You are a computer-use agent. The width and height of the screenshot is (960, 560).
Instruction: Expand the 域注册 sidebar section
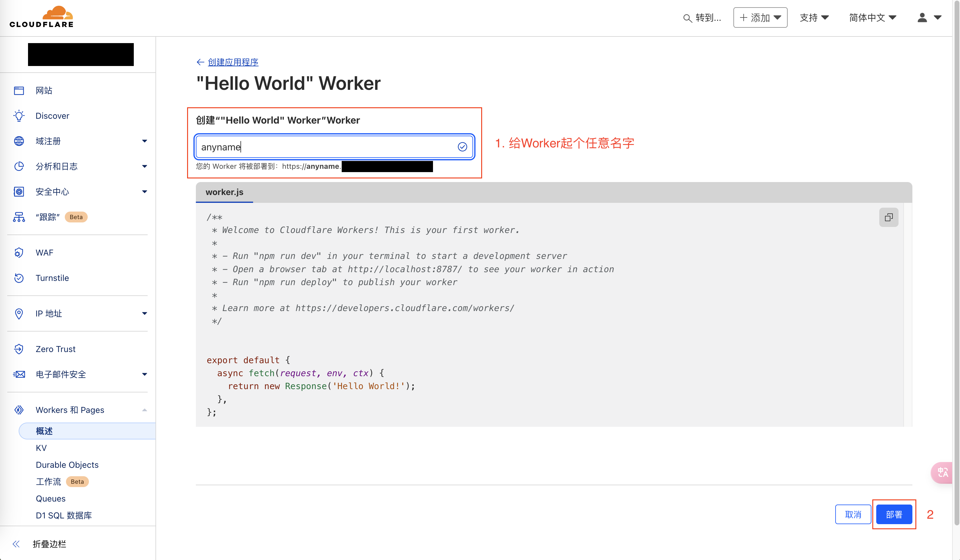click(x=144, y=141)
